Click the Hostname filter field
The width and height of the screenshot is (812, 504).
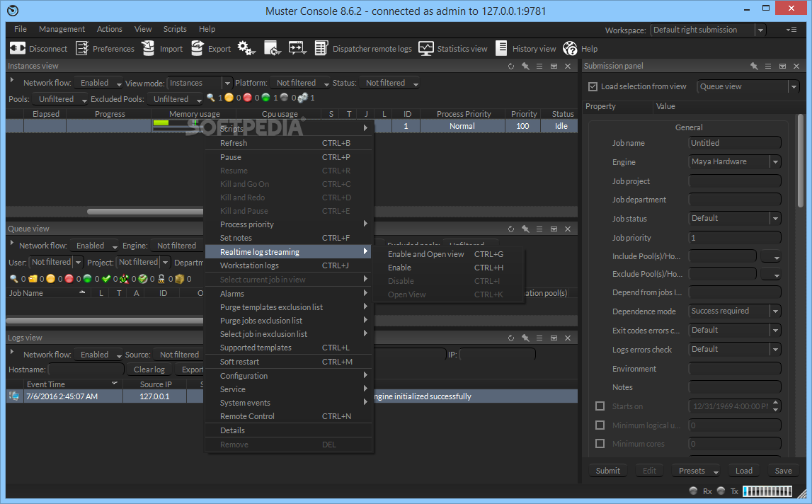coord(86,370)
